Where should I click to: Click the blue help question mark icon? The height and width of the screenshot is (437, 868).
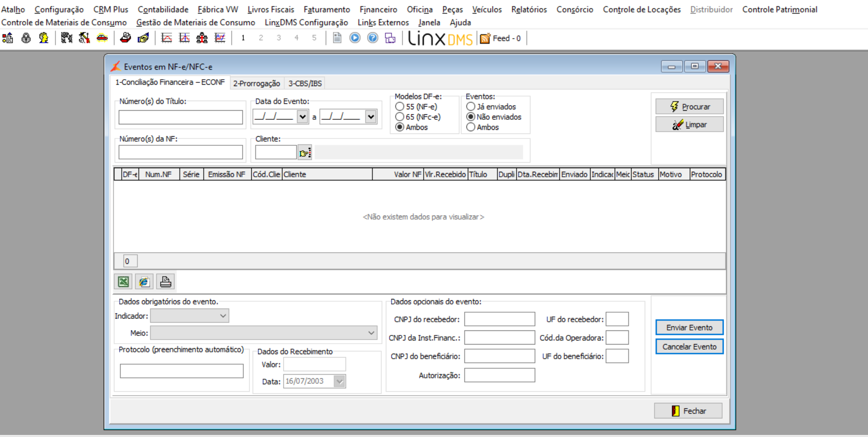(373, 38)
